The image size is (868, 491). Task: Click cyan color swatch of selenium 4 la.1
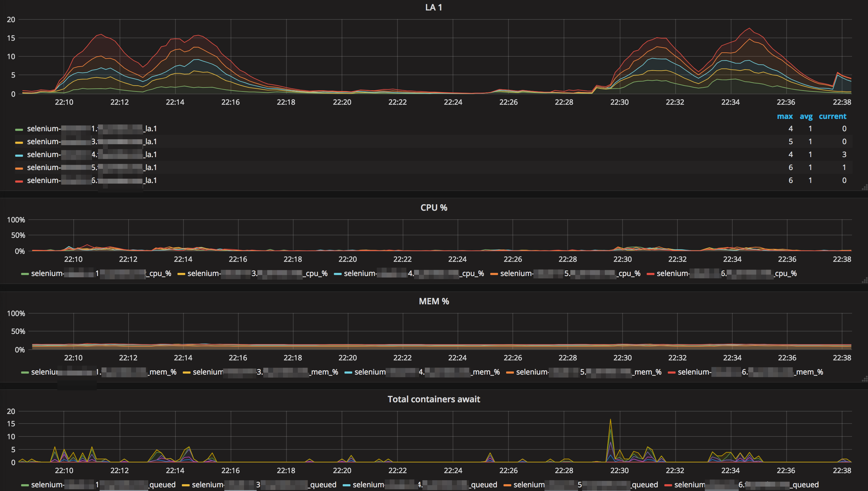(19, 156)
